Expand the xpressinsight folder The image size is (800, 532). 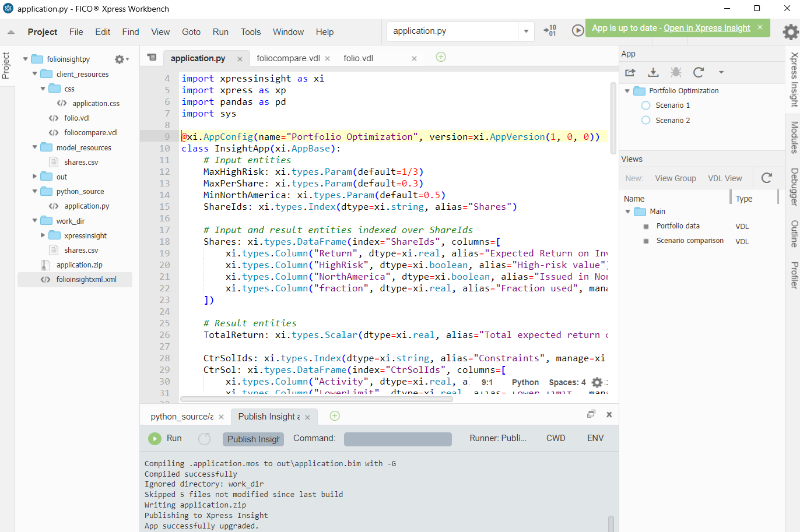point(43,235)
